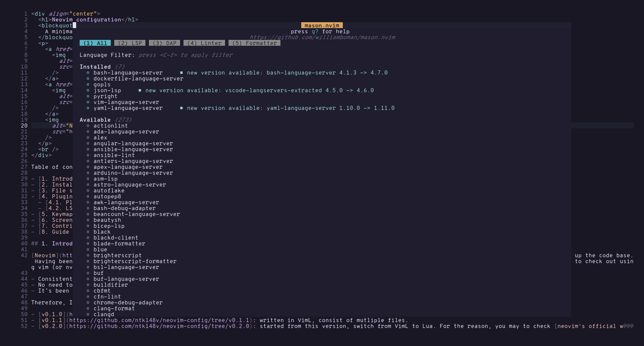Select ansible-language-server package

tap(133, 149)
